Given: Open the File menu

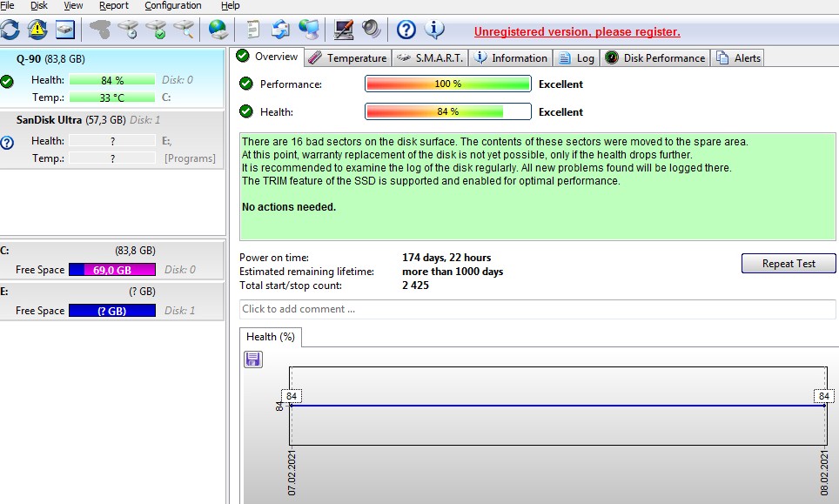Looking at the screenshot, I should pyautogui.click(x=8, y=5).
